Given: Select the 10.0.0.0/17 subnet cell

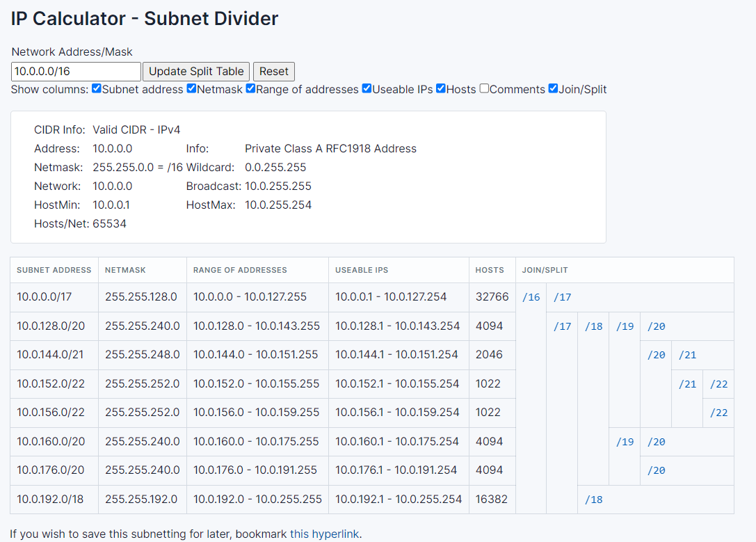Looking at the screenshot, I should [x=54, y=297].
